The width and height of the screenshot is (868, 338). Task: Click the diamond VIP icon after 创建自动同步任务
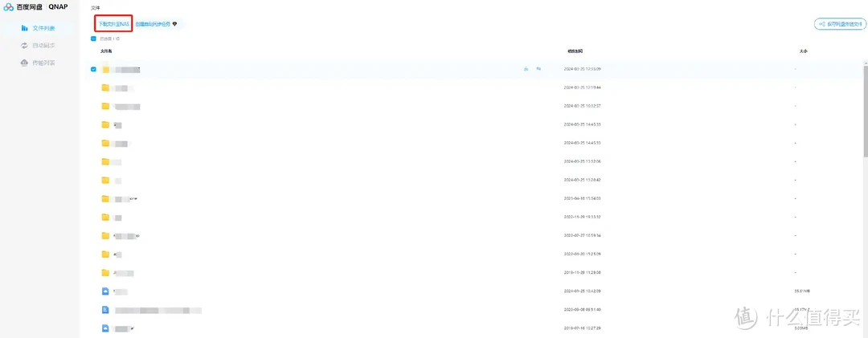click(x=175, y=24)
